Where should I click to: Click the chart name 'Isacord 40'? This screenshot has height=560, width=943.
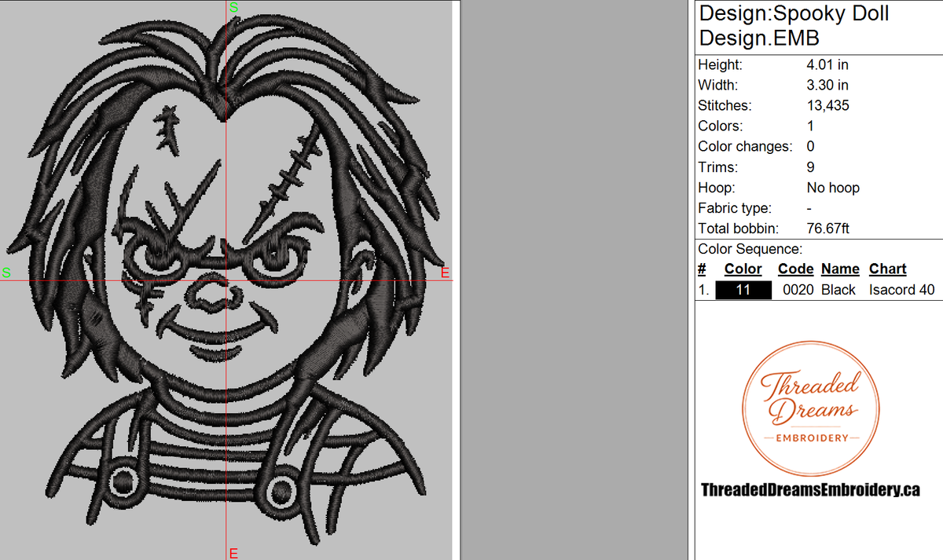(902, 290)
